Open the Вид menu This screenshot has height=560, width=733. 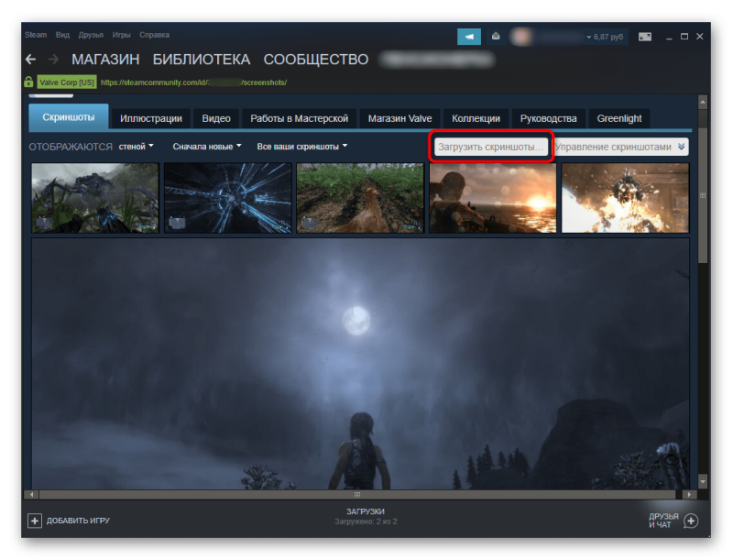[62, 35]
